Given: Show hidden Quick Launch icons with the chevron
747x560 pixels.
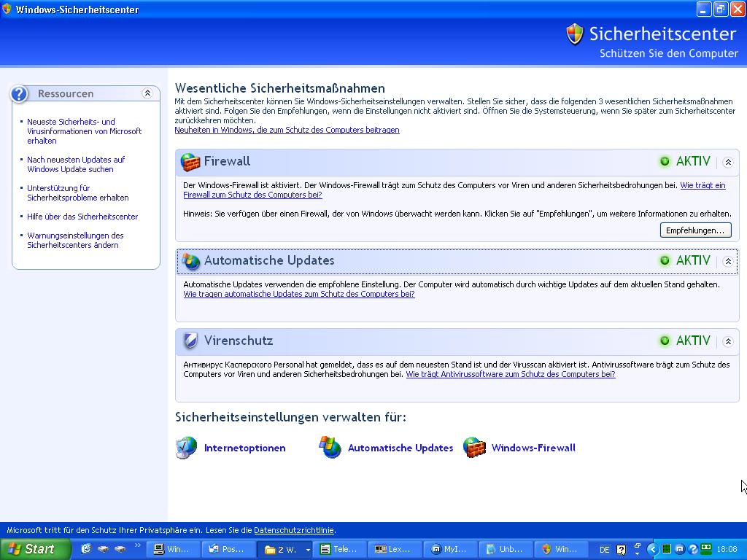Looking at the screenshot, I should coord(138,545).
